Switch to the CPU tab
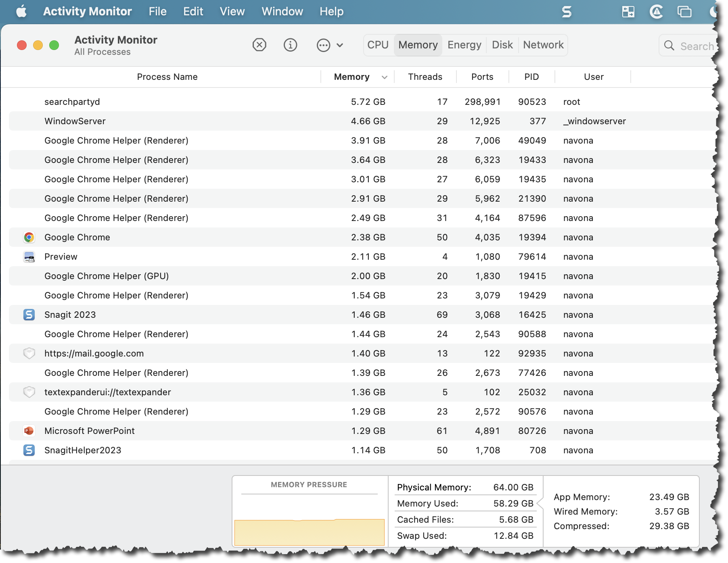The height and width of the screenshot is (563, 728). pos(378,45)
